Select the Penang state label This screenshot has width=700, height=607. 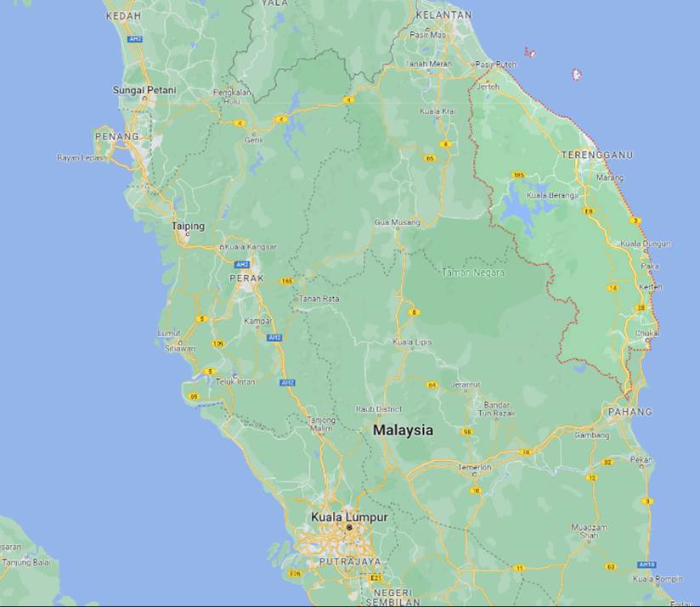(x=117, y=137)
